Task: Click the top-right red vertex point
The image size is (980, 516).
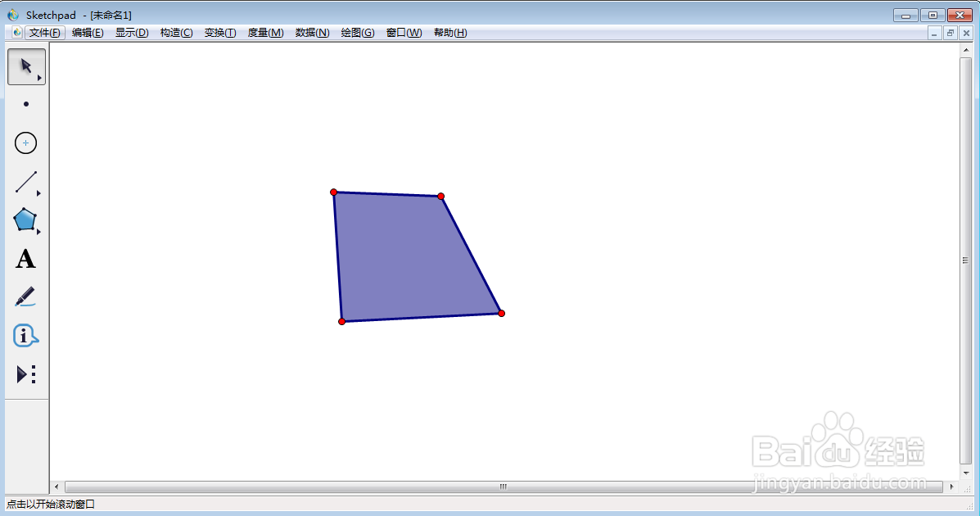Action: coord(440,197)
